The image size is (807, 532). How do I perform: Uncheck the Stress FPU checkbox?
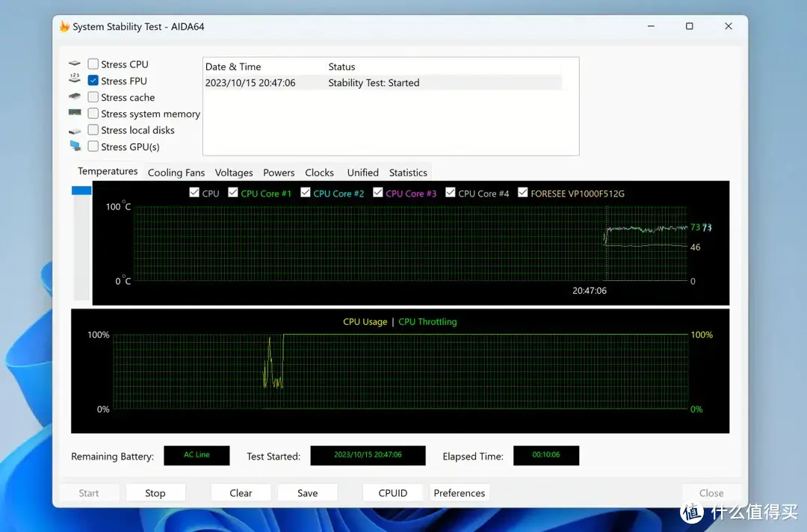coord(93,81)
